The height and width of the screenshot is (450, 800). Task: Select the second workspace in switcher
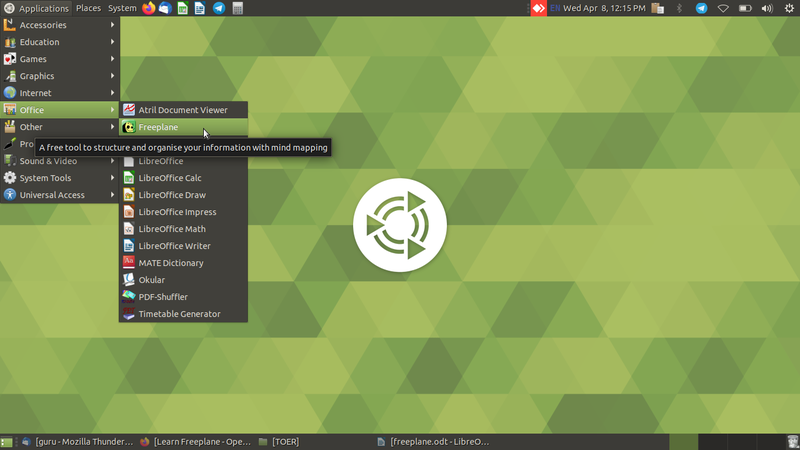pos(712,442)
